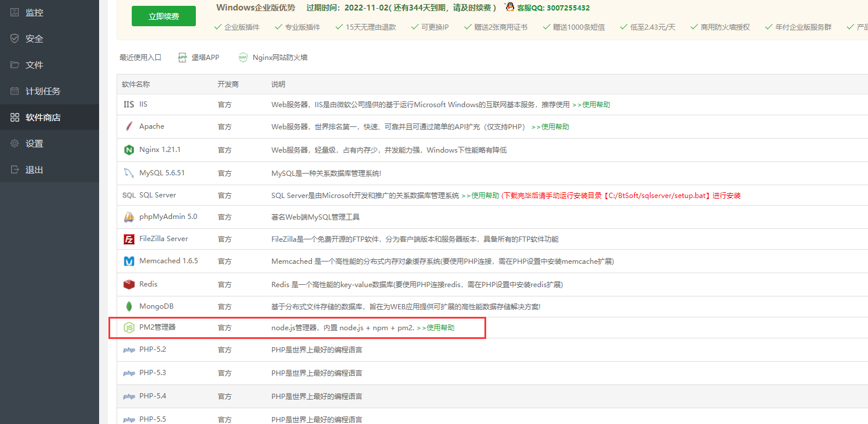Click the phpMyAdmin sailboat icon

(129, 217)
